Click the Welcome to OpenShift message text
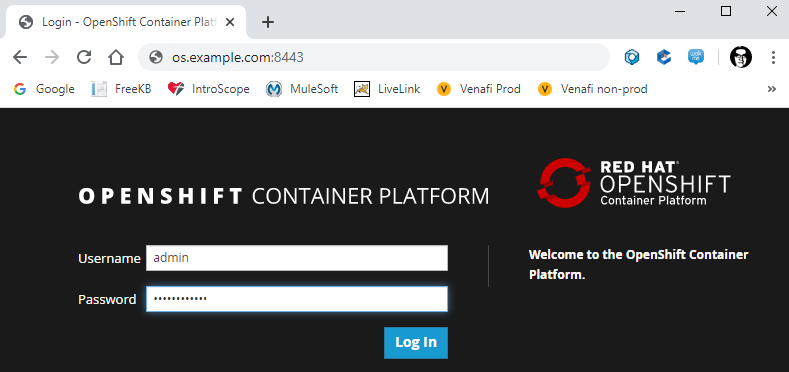Screen dimensions: 789x372 [x=639, y=264]
